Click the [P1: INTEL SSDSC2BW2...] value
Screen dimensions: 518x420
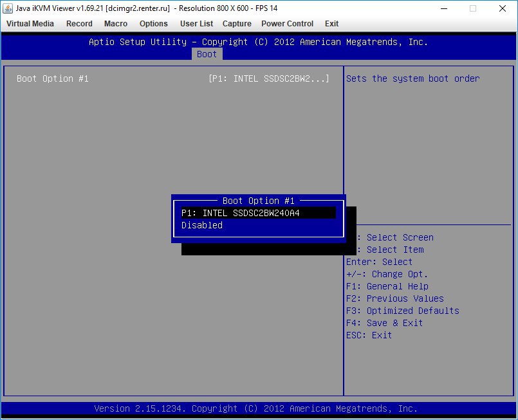click(269, 78)
